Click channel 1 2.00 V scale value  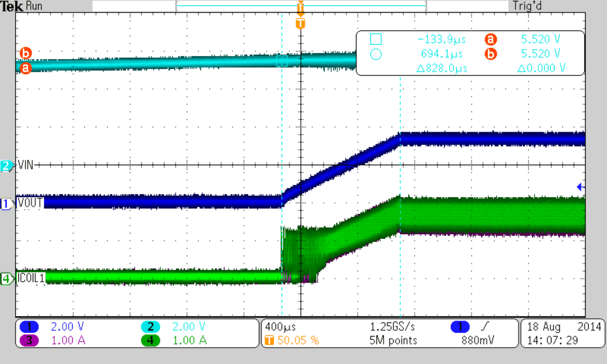pyautogui.click(x=68, y=327)
